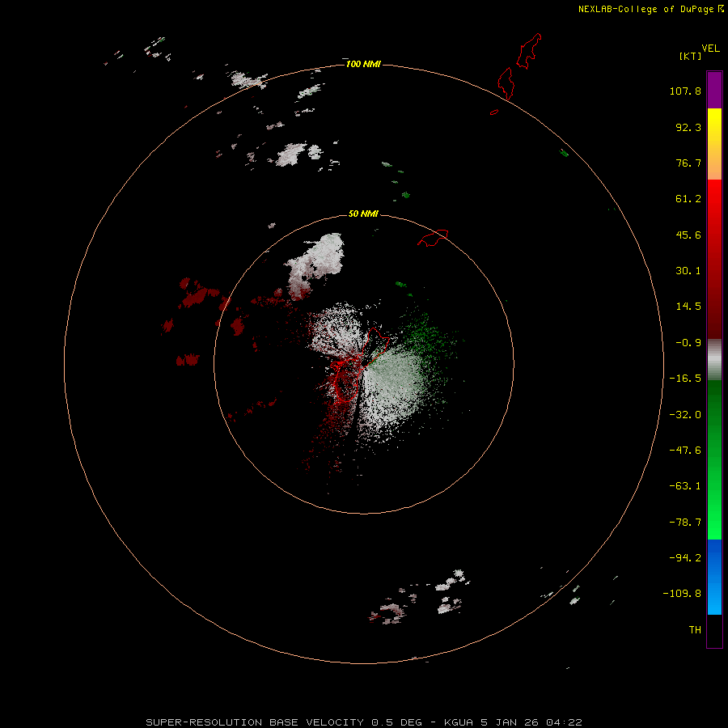Click the -63.1 legend value
728x728 pixels.
point(685,486)
